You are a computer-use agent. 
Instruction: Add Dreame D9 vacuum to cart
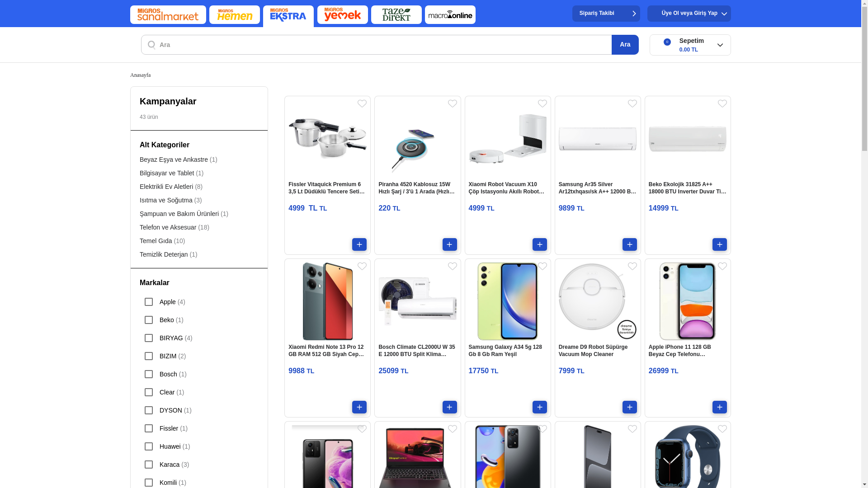pos(630,407)
